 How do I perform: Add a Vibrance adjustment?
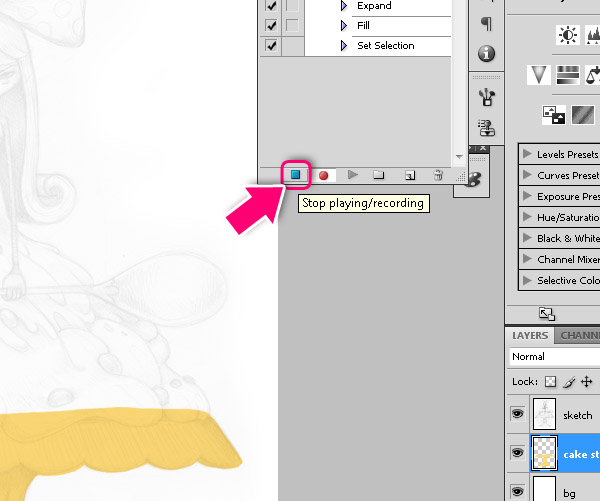click(540, 75)
